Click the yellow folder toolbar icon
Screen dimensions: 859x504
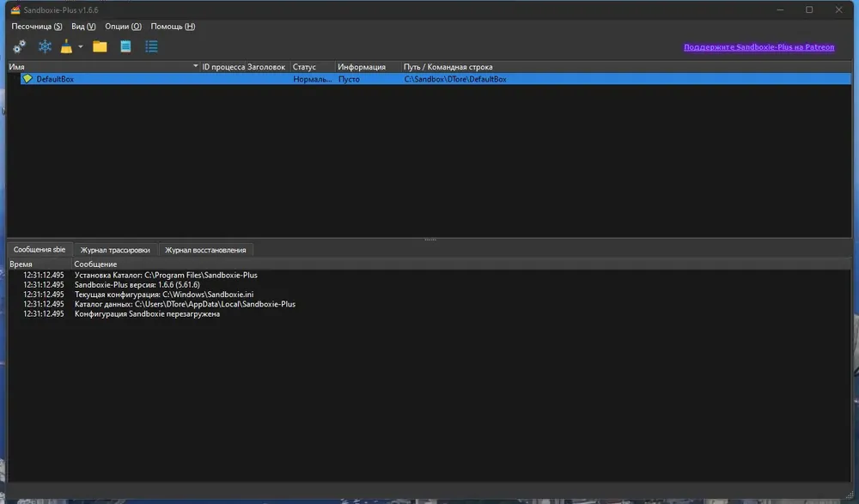[100, 46]
